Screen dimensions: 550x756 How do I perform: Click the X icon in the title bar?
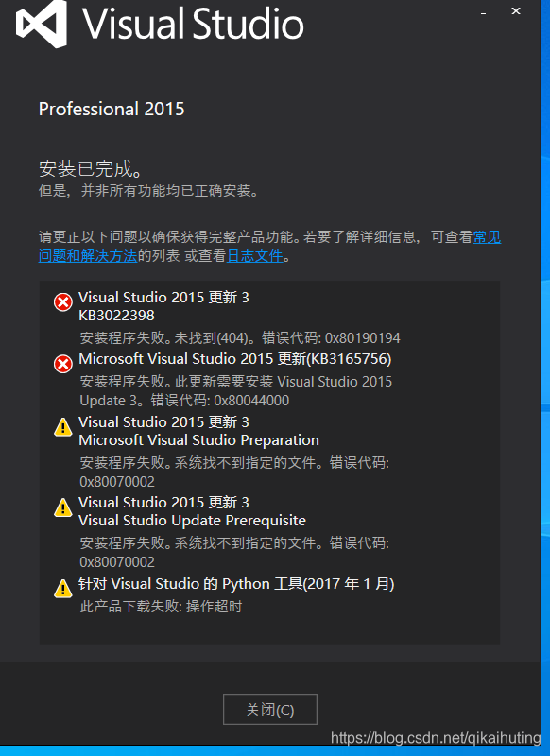515,11
